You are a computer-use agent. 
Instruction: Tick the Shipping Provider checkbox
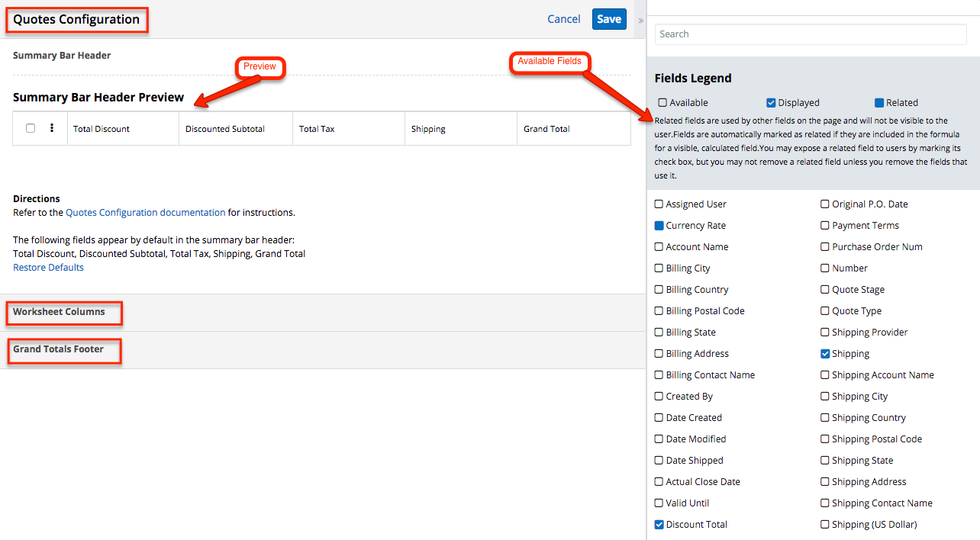click(825, 333)
